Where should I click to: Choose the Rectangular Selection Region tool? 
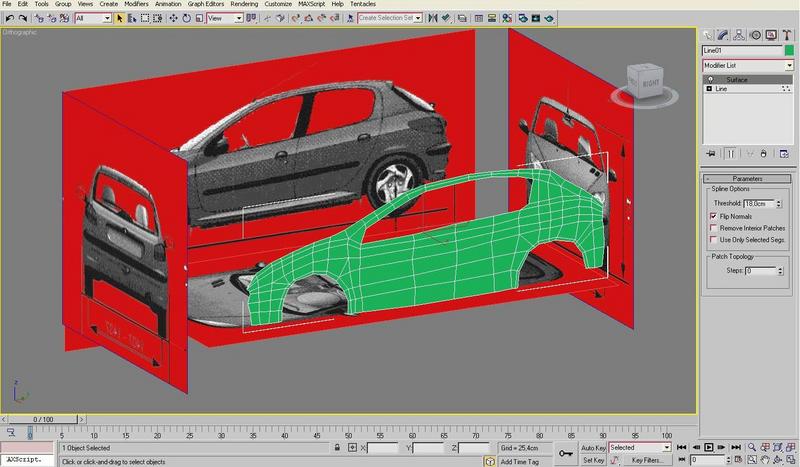click(x=145, y=18)
